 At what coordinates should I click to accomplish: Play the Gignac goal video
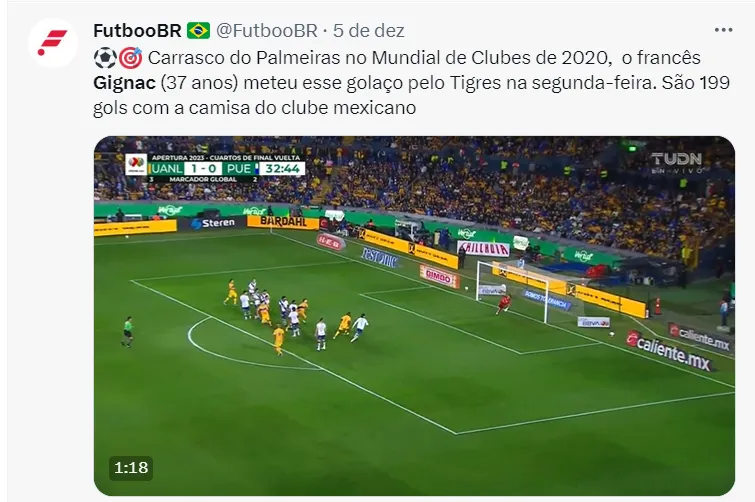[x=414, y=316]
